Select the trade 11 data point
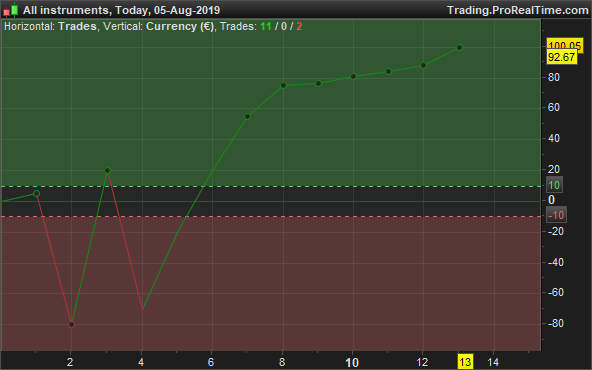592x370 pixels. pos(388,71)
